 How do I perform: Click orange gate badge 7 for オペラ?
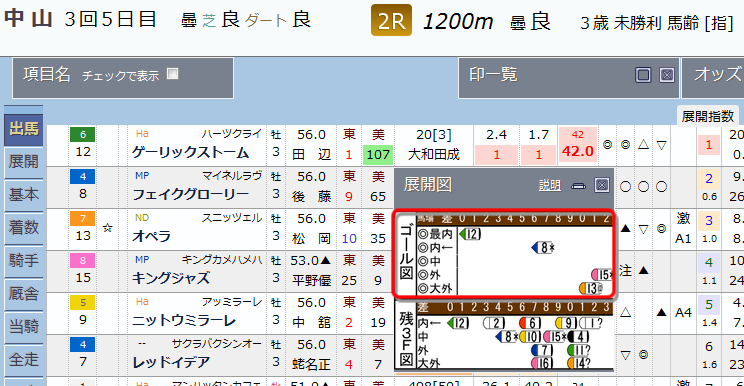pos(83,219)
